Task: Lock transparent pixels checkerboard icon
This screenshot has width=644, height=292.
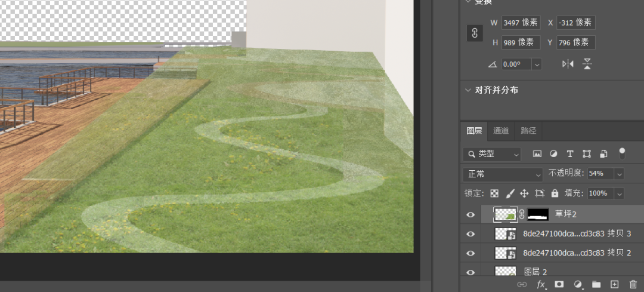Action: point(494,193)
